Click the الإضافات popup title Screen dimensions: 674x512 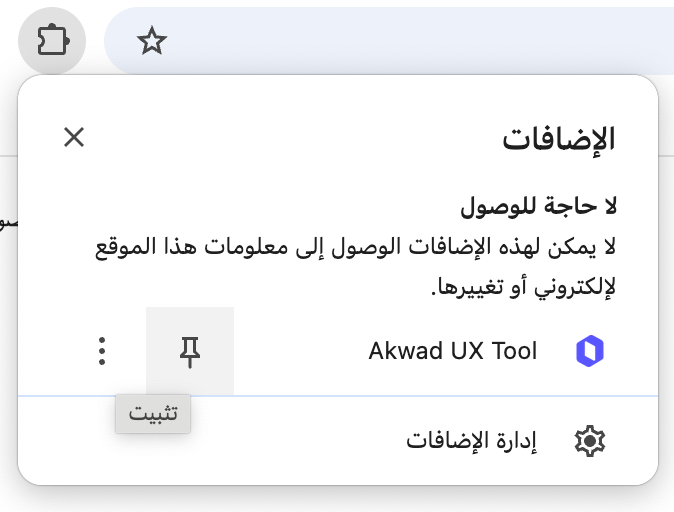[x=559, y=138]
